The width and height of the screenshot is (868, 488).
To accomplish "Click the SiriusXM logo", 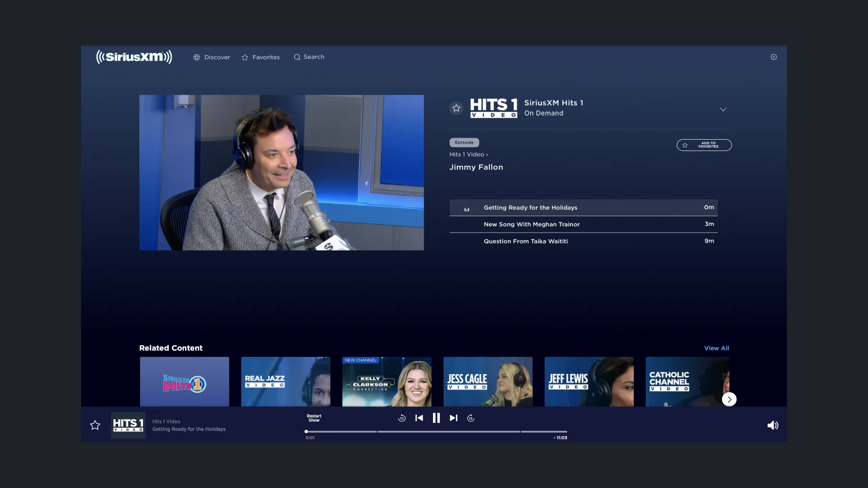I will [x=134, y=57].
